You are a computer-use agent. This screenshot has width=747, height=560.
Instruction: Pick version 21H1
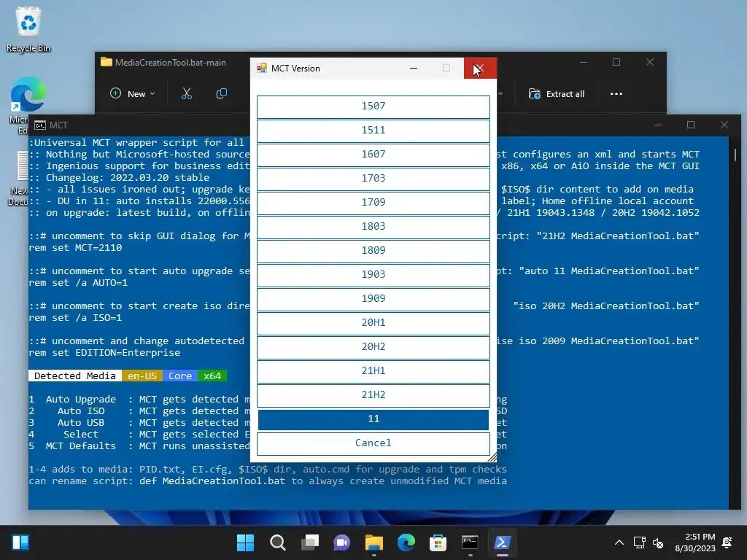373,371
